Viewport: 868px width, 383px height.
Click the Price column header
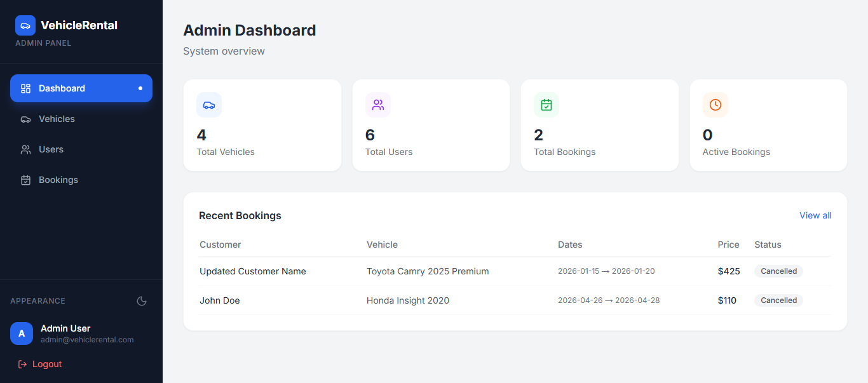coord(729,245)
